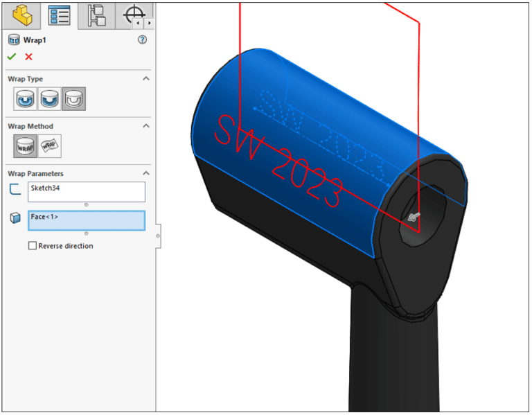This screenshot has height=415, width=532.
Task: Select the Scribe wrap type
Action: 73,99
